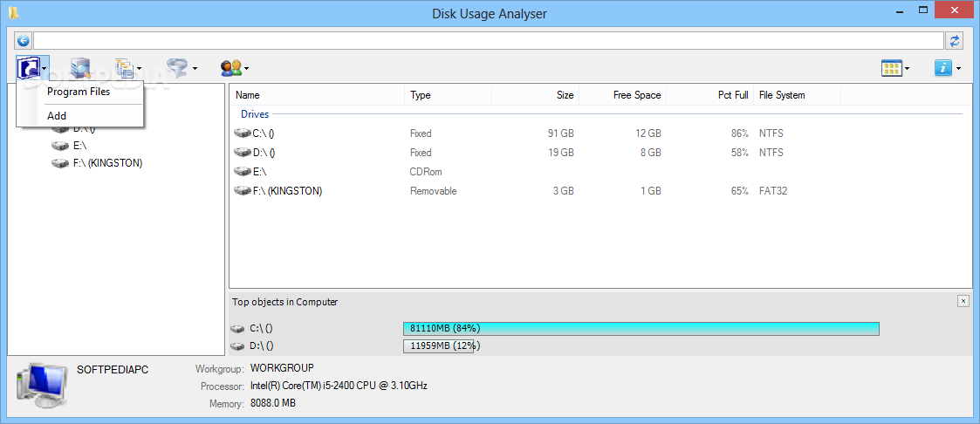Viewport: 980px width, 424px height.
Task: Click the funnel filter icon
Action: (177, 67)
